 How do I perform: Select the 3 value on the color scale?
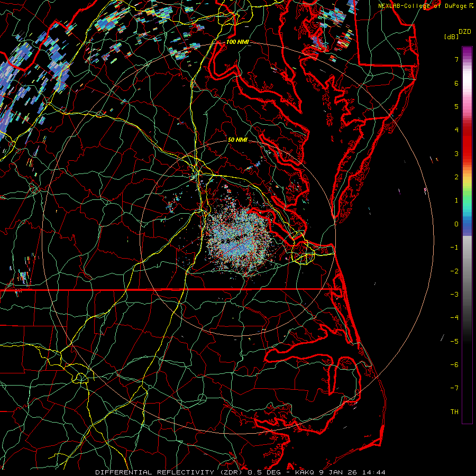click(x=456, y=153)
